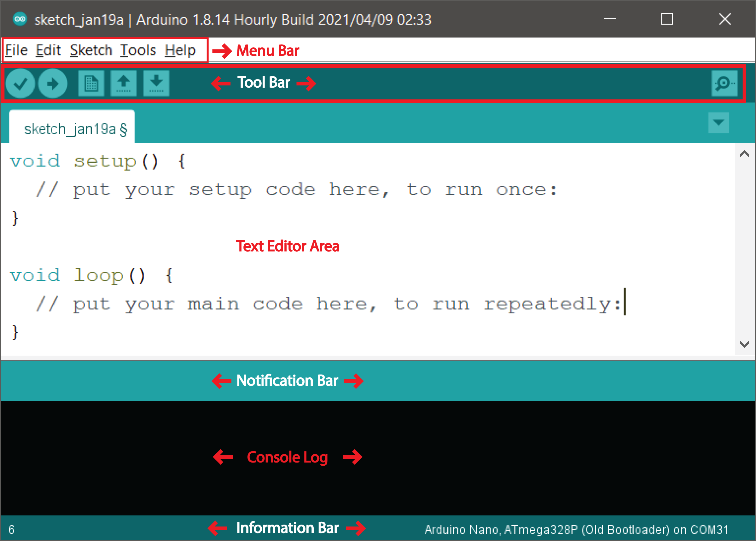756x541 pixels.
Task: Create a new sketch with the New icon
Action: tap(91, 84)
